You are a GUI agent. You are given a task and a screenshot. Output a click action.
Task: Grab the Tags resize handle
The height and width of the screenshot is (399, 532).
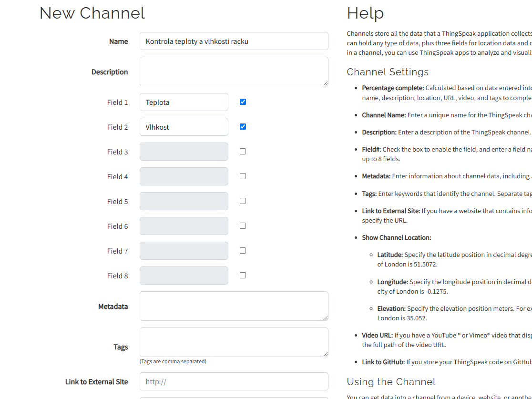point(326,354)
